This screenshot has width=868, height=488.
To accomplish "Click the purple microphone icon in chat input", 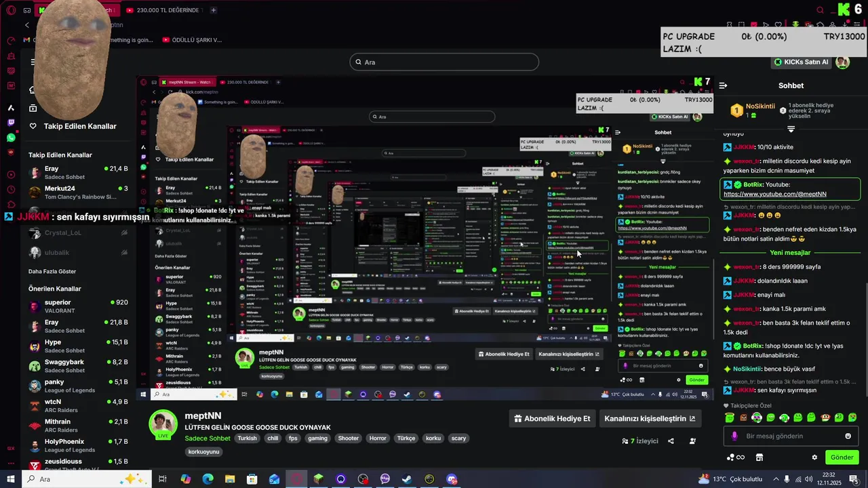I will tap(734, 436).
